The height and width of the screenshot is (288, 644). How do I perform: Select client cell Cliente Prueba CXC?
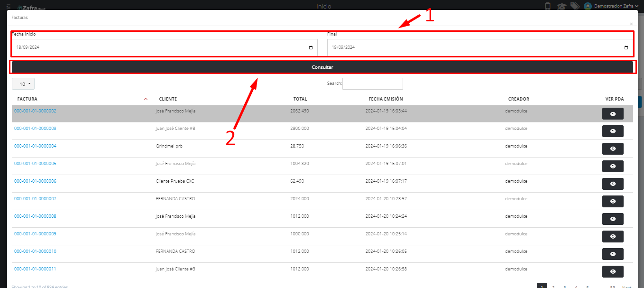pyautogui.click(x=175, y=181)
